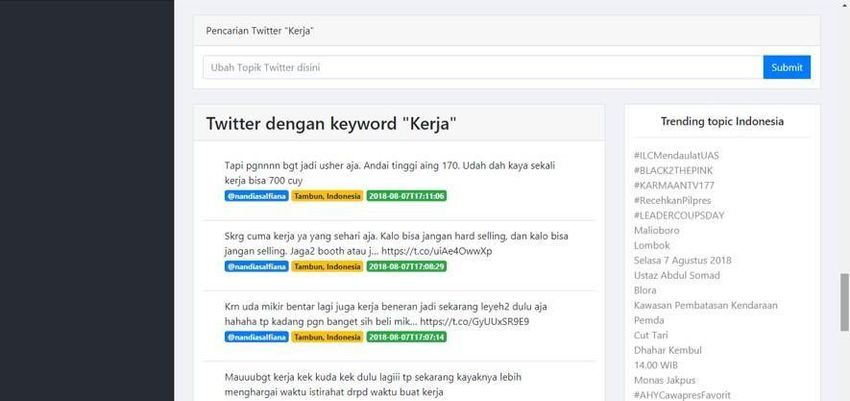
Task: Select trending topic #ILCMendaulatUAS
Action: click(676, 156)
